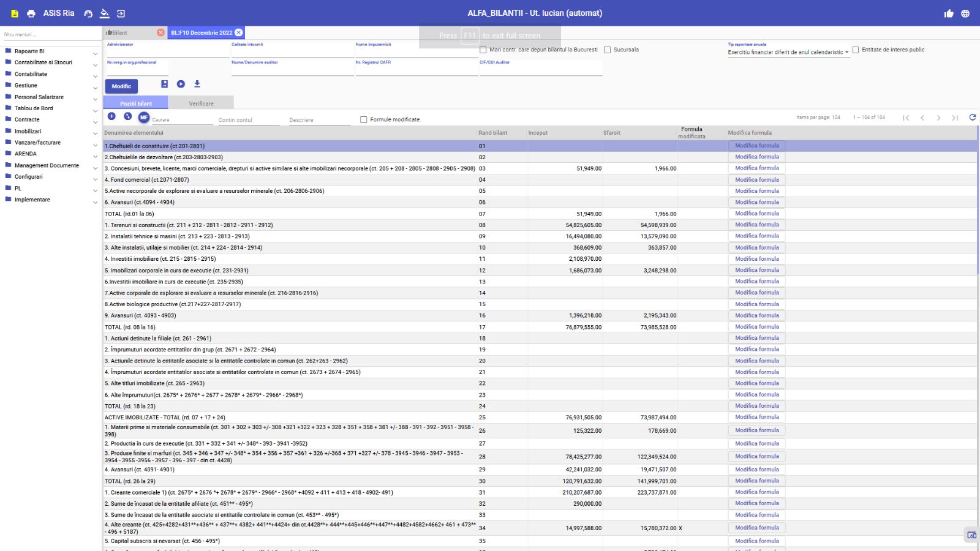Expand Contabilitate si Stocuri chevron
The width and height of the screenshot is (980, 551).
(x=95, y=65)
